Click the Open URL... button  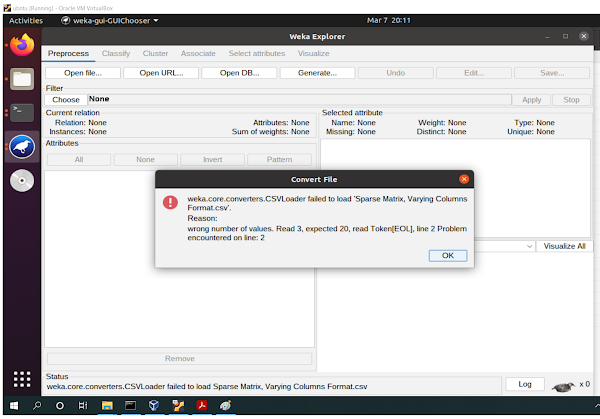[x=161, y=73]
